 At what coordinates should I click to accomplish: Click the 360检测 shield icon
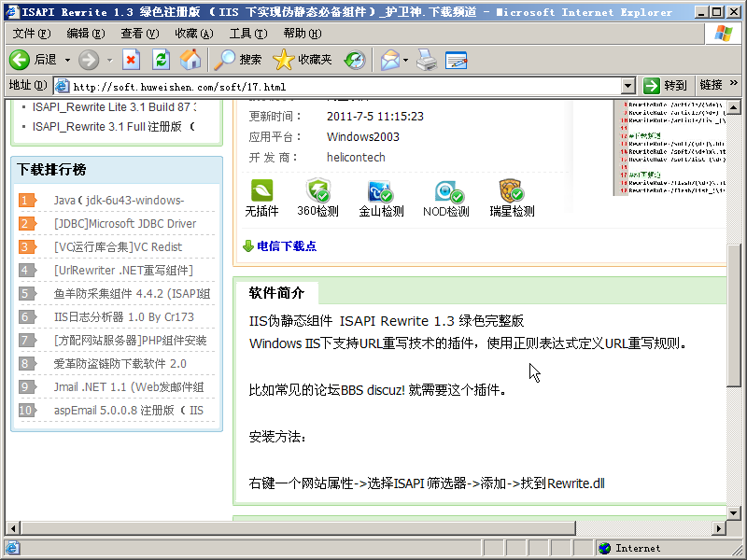pyautogui.click(x=318, y=190)
